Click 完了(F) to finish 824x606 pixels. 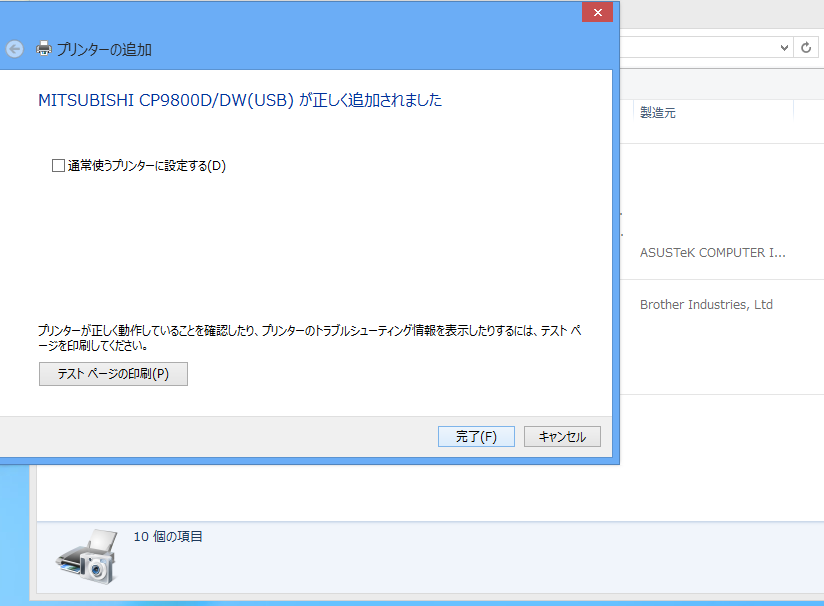pyautogui.click(x=476, y=436)
